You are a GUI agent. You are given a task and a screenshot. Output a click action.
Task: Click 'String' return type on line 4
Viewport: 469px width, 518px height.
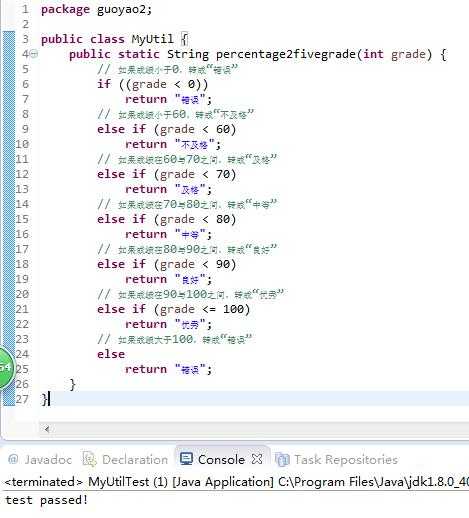pyautogui.click(x=188, y=54)
